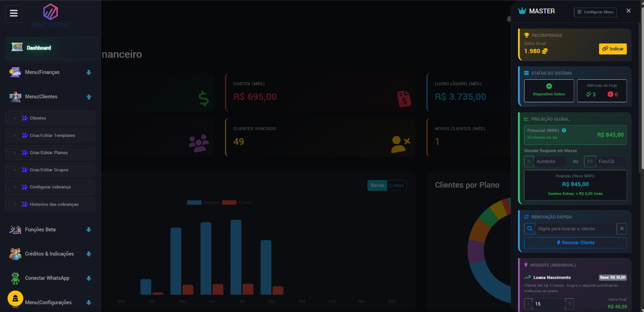
Task: Click the Menu|Finanças chart icon
Action: point(15,72)
